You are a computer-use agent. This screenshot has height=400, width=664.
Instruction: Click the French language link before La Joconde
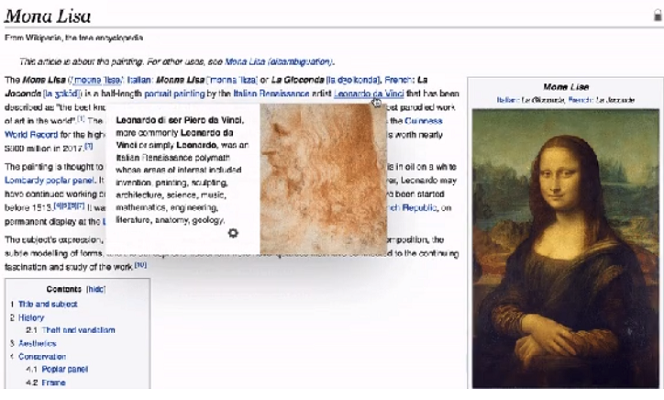[399, 80]
